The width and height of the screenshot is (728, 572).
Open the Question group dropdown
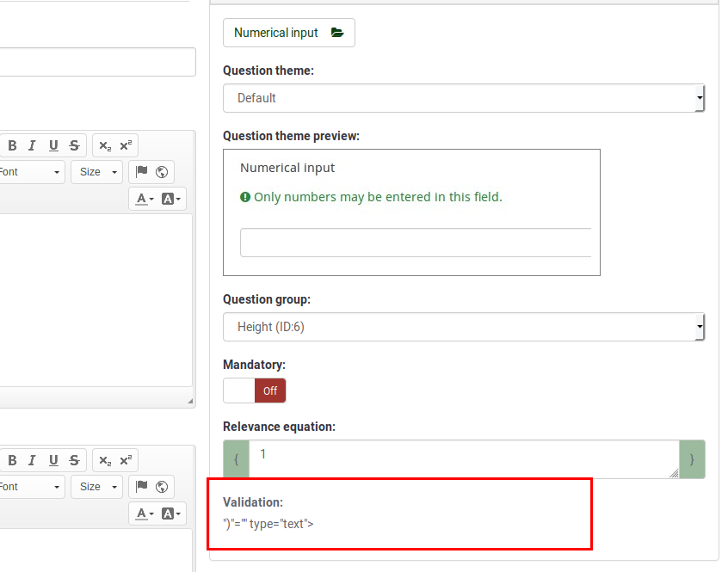pyautogui.click(x=463, y=327)
